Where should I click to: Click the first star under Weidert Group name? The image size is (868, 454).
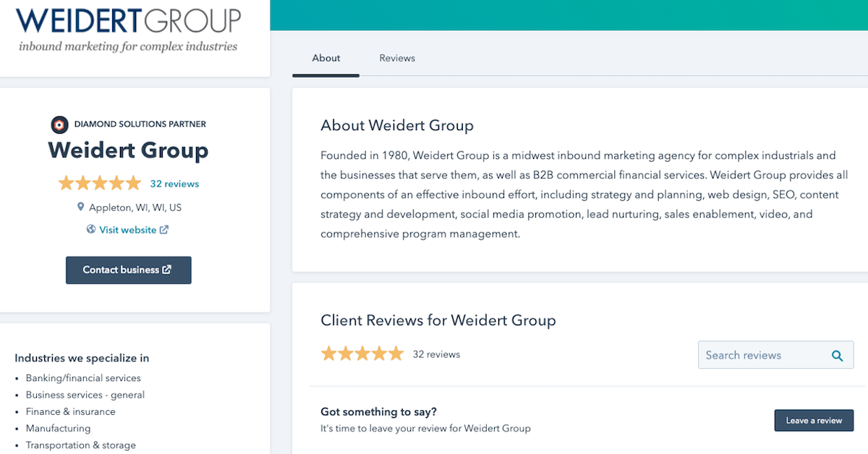67,183
